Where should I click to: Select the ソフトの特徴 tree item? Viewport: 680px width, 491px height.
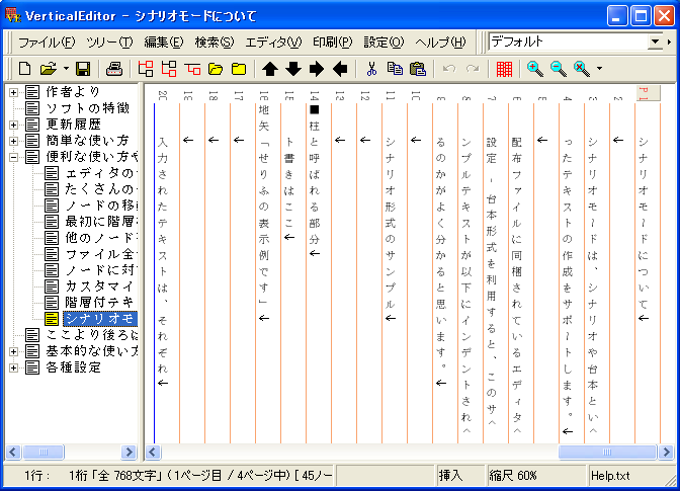[x=88, y=108]
